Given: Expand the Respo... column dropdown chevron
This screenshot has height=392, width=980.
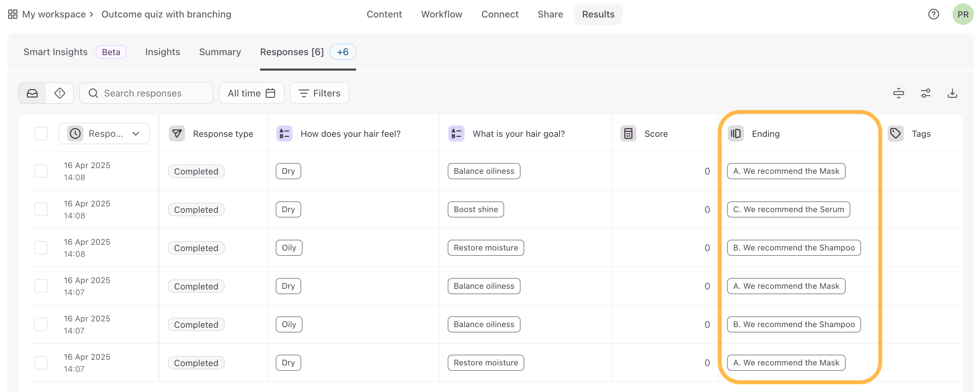Looking at the screenshot, I should coord(136,134).
